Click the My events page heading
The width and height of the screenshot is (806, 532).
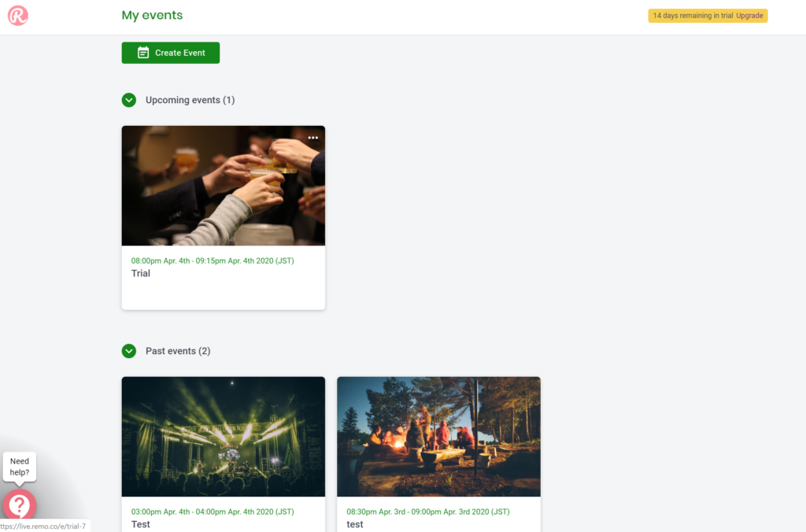[152, 16]
